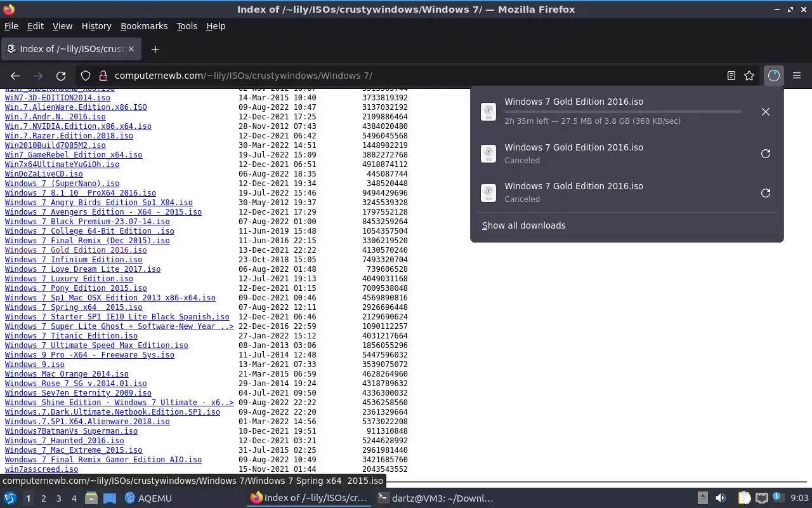Open Windows 7 Luxury Edition.iso link
Viewport: 812px width, 508px height.
69,279
